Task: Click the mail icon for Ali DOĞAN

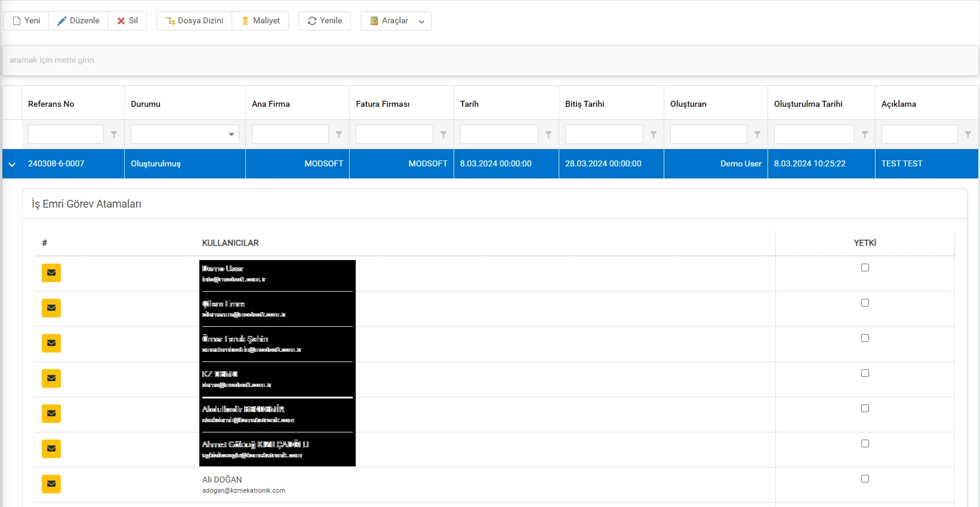Action: click(51, 484)
